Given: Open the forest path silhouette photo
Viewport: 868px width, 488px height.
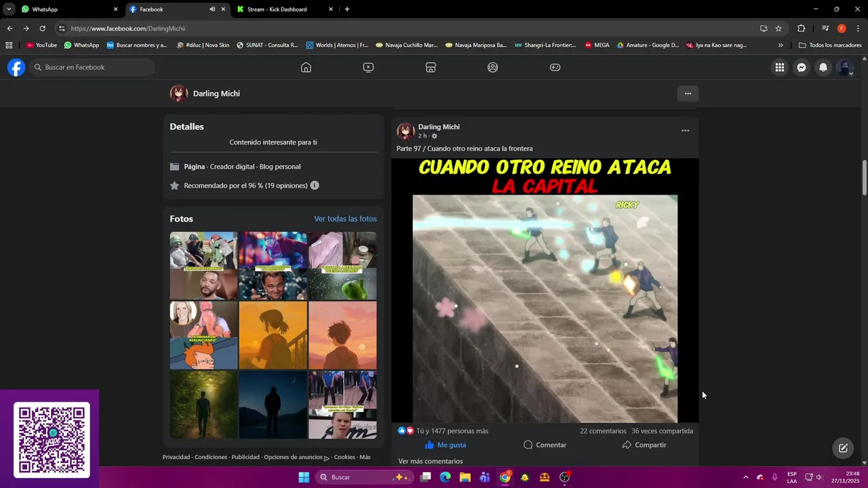Looking at the screenshot, I should click(x=203, y=405).
